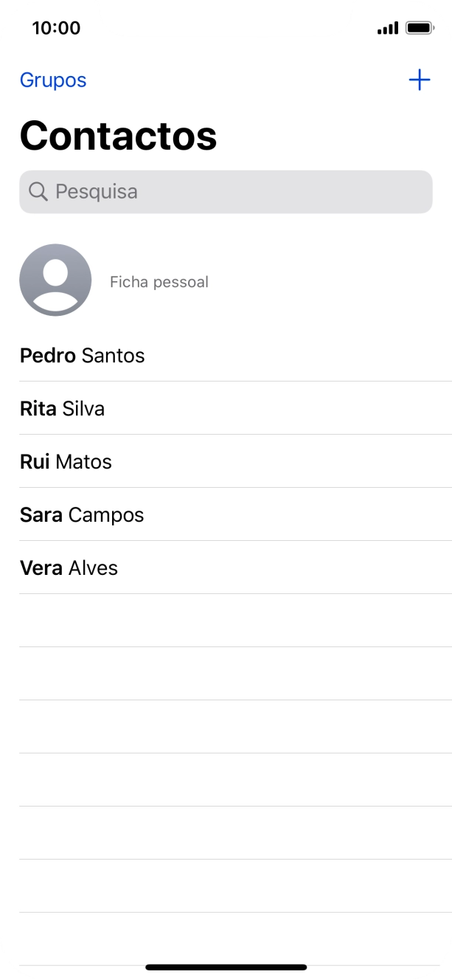Click the magnifying glass search icon
Image resolution: width=452 pixels, height=980 pixels.
click(38, 191)
